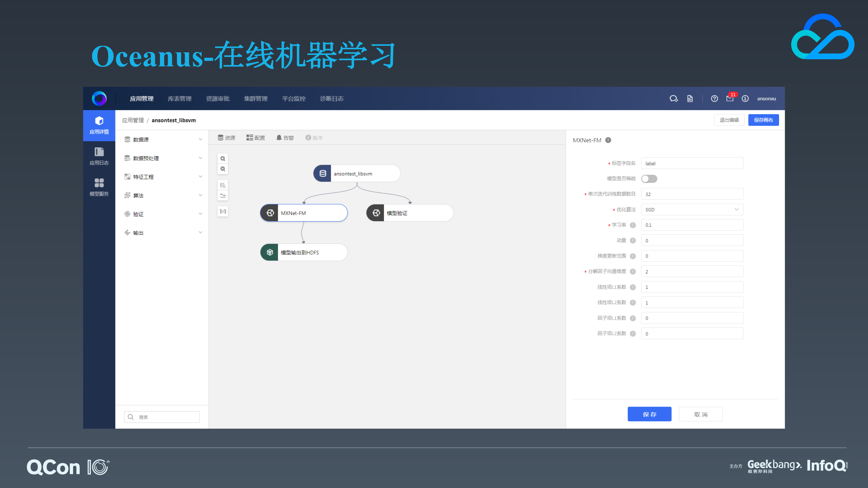The image size is (868, 488).
Task: Open the 平台监控 top menu
Action: tap(294, 99)
